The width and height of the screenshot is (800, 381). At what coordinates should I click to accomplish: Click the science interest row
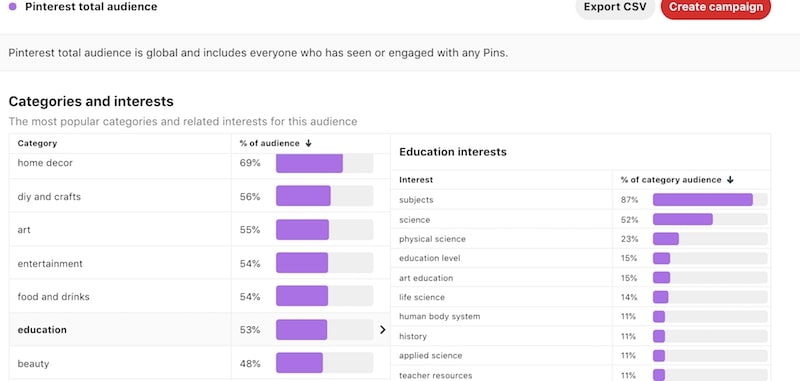pos(581,219)
